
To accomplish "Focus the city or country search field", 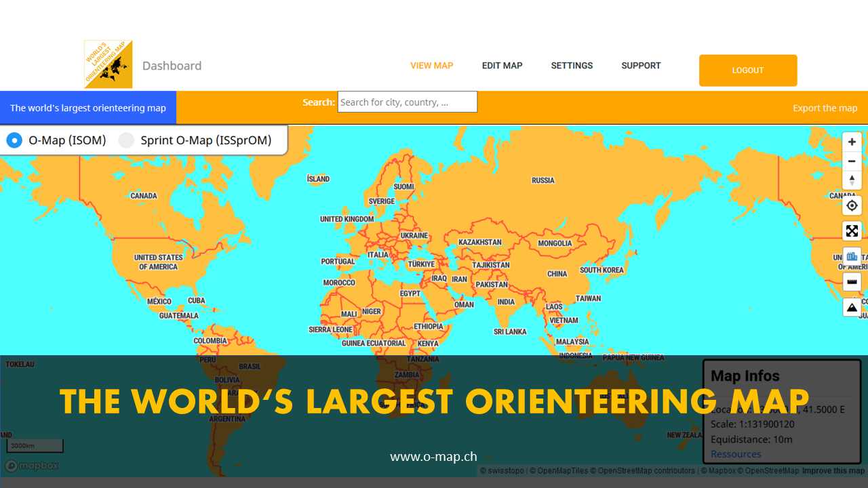I will [407, 102].
